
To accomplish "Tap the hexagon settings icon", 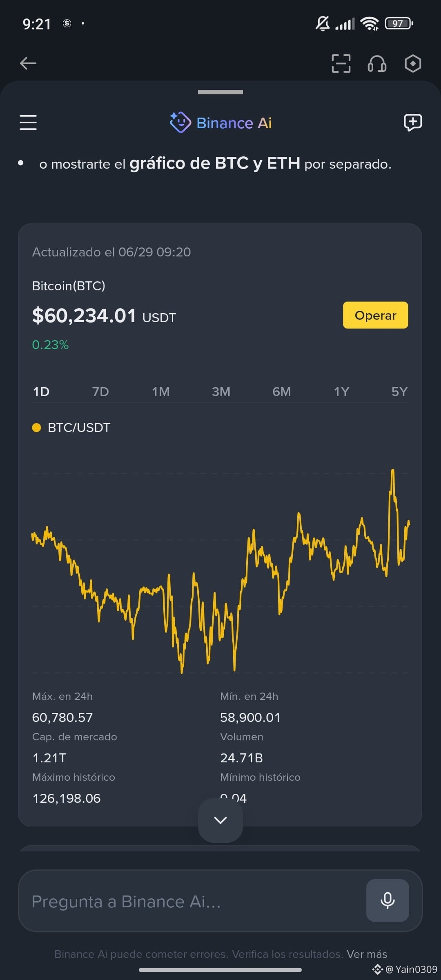I will pos(413,63).
